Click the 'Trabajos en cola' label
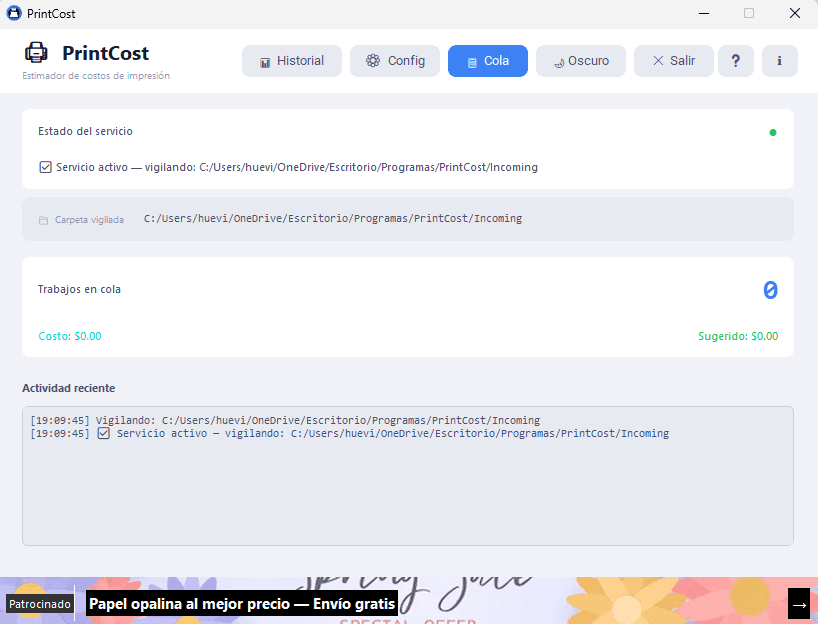818x624 pixels. (79, 289)
